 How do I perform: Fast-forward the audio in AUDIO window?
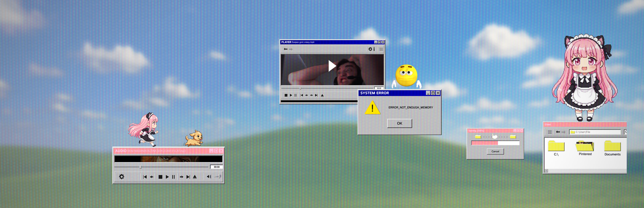click(181, 177)
